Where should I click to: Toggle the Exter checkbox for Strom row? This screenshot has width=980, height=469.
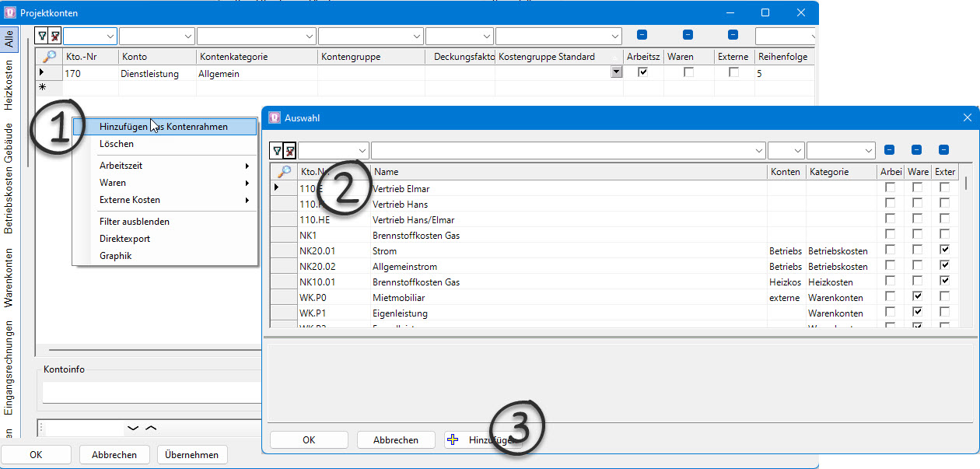944,250
